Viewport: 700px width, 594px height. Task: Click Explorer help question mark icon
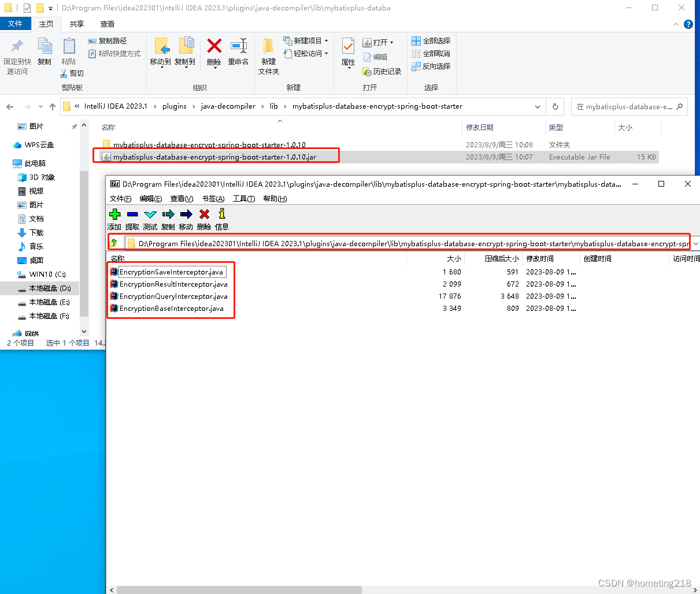[x=688, y=24]
